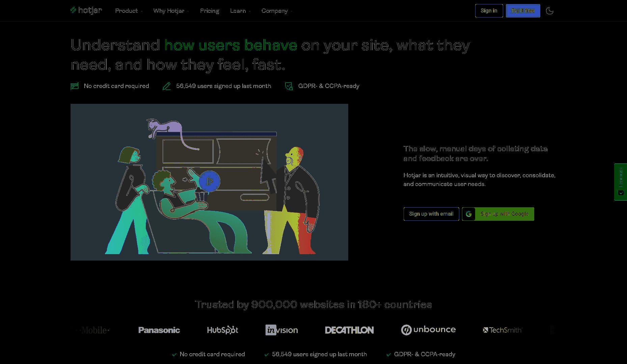The image size is (627, 364).
Task: Click 'Hotjar is an intuitive, visual way' paragraph
Action: point(480,180)
